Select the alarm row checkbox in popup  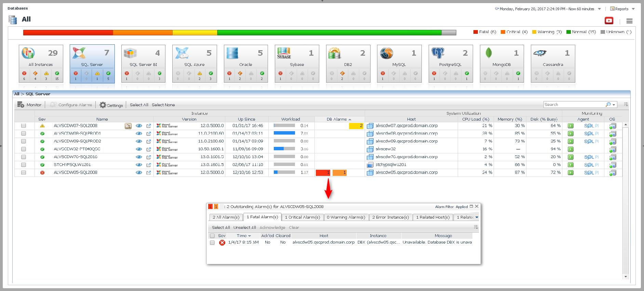212,242
